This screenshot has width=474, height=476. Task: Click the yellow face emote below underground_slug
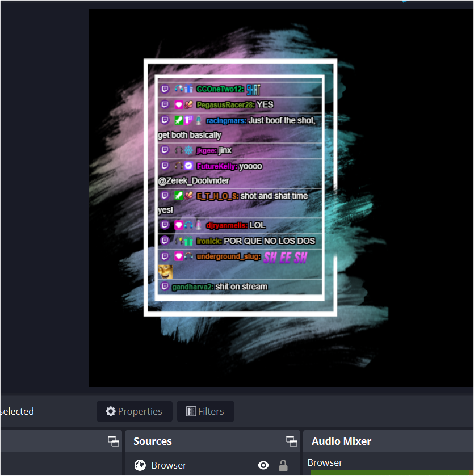tap(165, 271)
